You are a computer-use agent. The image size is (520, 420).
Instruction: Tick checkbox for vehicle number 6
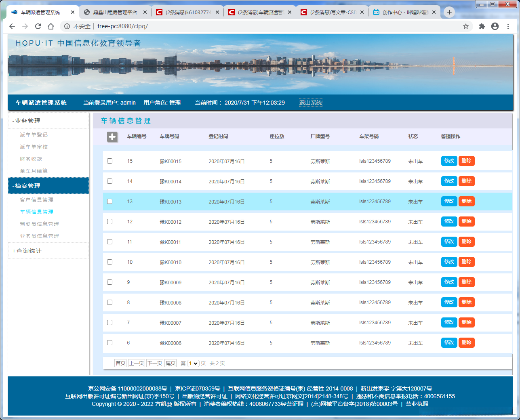click(x=109, y=343)
